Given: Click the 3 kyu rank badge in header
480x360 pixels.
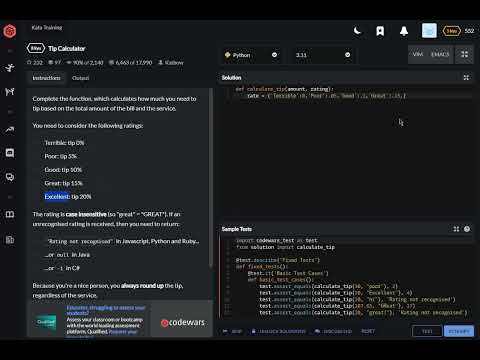Looking at the screenshot, I should [452, 31].
